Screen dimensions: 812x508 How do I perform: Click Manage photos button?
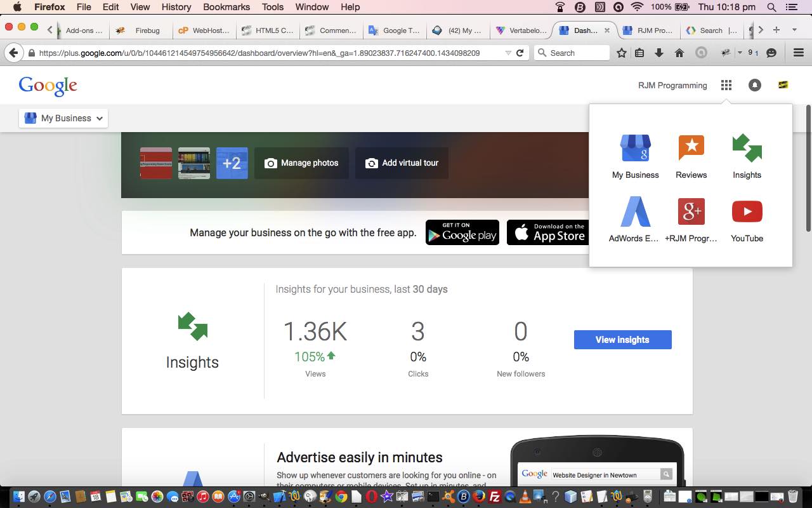click(x=301, y=163)
